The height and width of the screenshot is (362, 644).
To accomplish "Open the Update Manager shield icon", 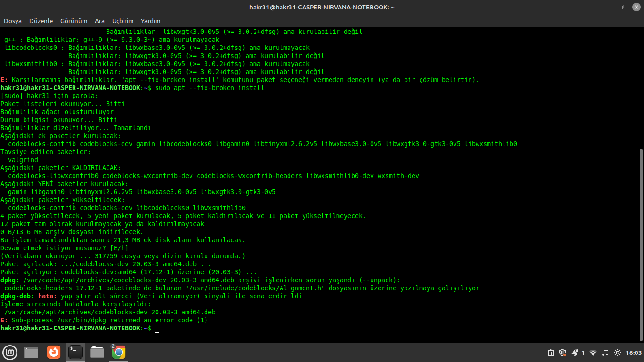I will (562, 353).
